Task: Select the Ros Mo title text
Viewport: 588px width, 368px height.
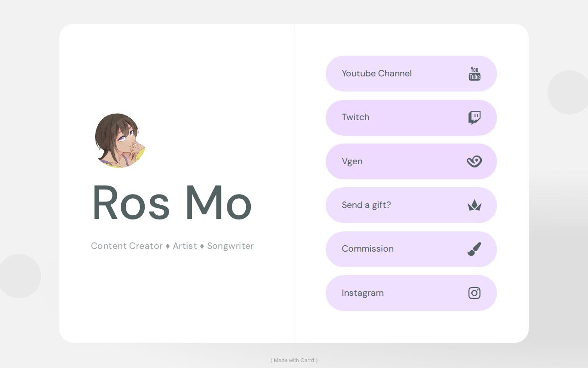Action: (172, 203)
